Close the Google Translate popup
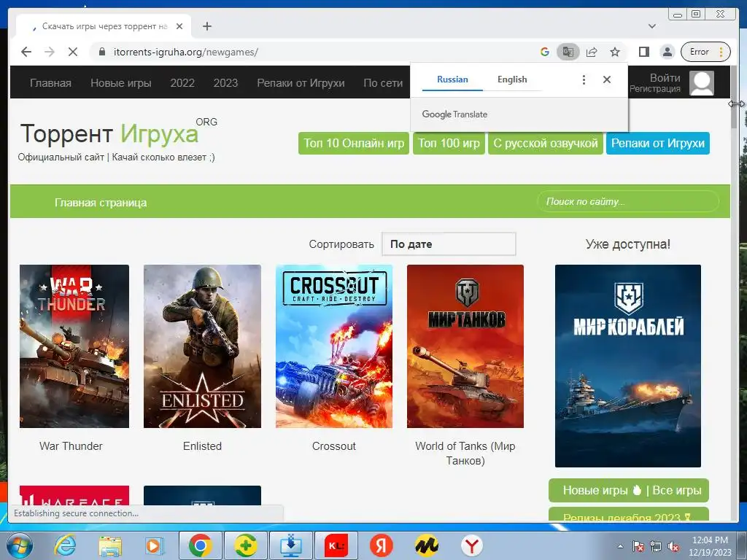This screenshot has height=560, width=747. 606,79
